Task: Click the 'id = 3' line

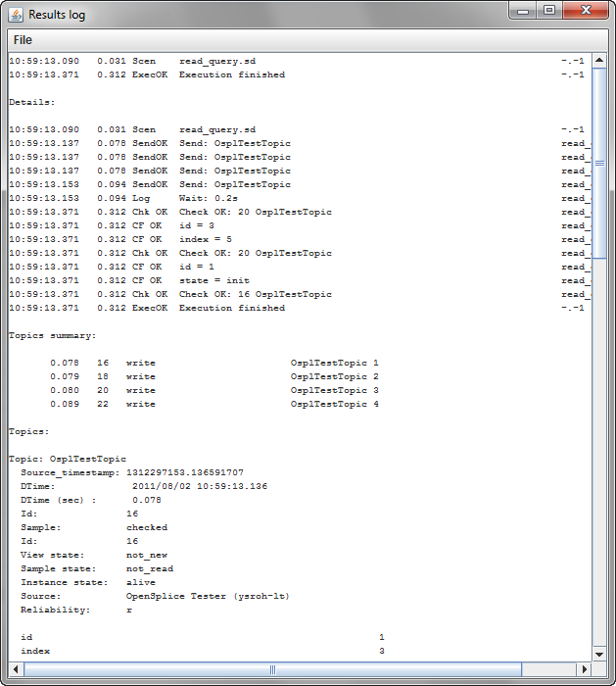Action: tap(197, 225)
